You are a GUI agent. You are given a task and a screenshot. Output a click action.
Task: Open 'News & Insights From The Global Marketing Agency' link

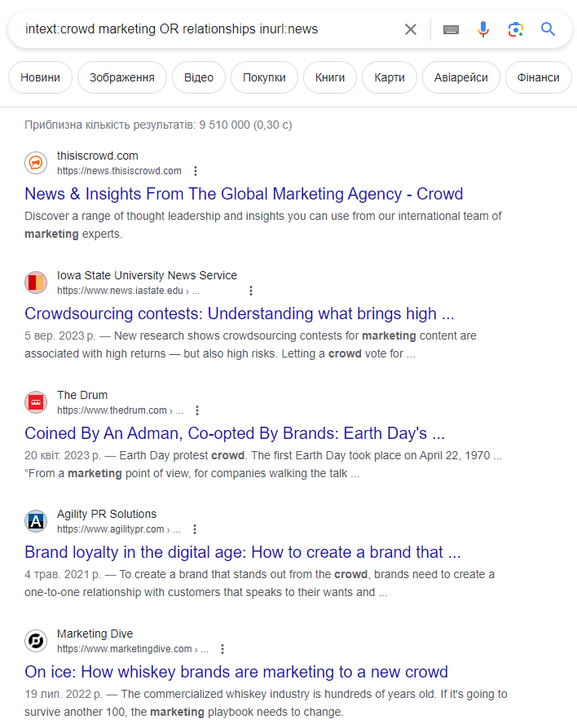[244, 194]
